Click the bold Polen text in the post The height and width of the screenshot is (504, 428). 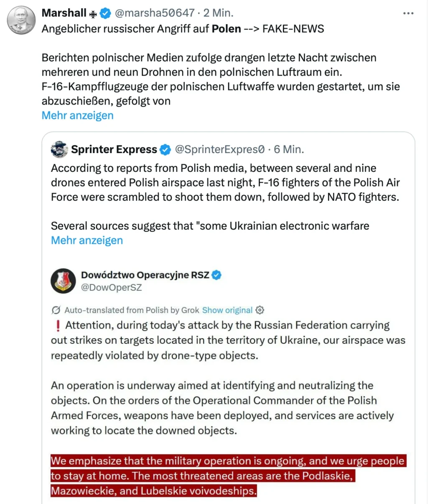coord(226,29)
